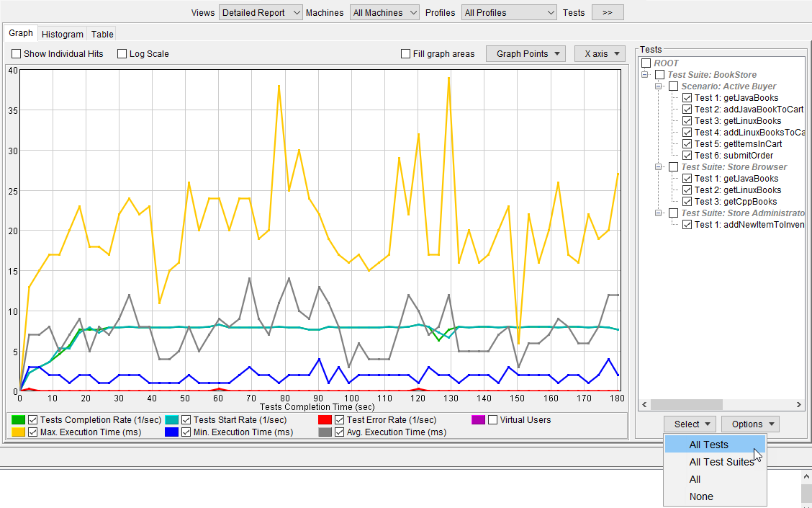This screenshot has width=812, height=508.
Task: Check Test Suite: Store Browser checkbox
Action: (x=673, y=167)
